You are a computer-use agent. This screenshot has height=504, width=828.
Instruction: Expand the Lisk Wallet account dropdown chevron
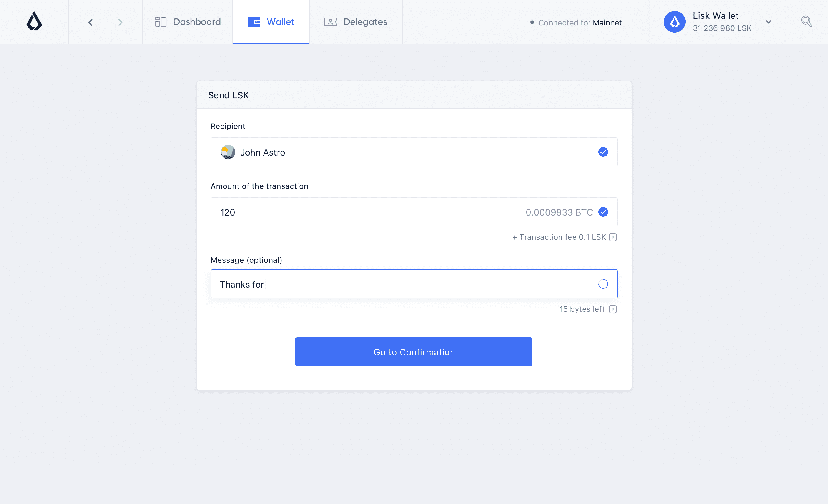769,21
